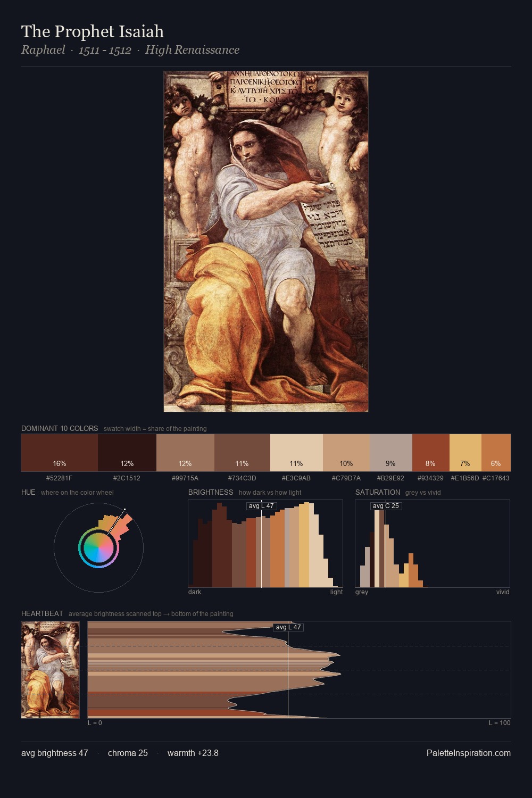Click the DOMINANT 10 COLORS heading
Screen dimensions: 532x798
point(60,428)
